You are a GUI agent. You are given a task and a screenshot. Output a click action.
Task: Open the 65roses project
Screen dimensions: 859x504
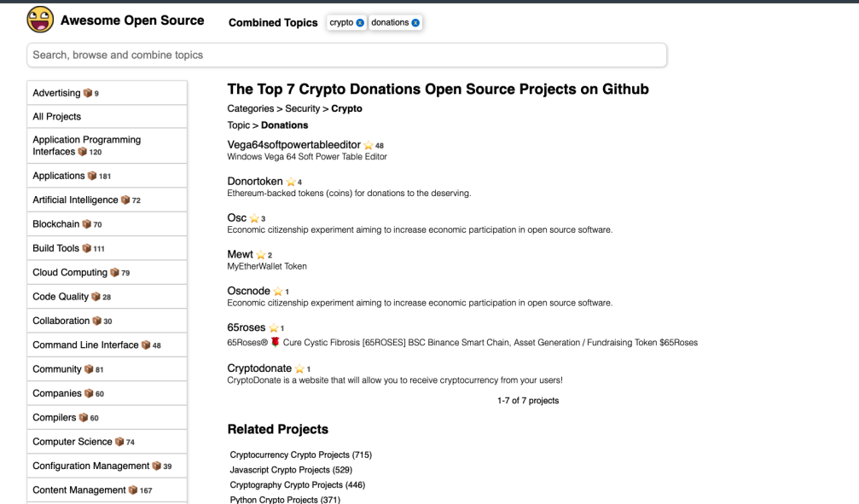(x=246, y=327)
